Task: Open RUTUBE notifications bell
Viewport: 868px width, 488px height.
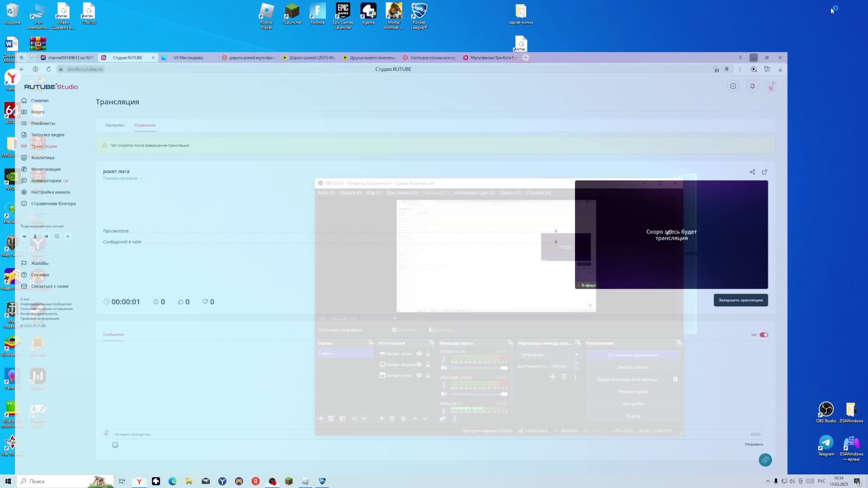Action: (752, 86)
